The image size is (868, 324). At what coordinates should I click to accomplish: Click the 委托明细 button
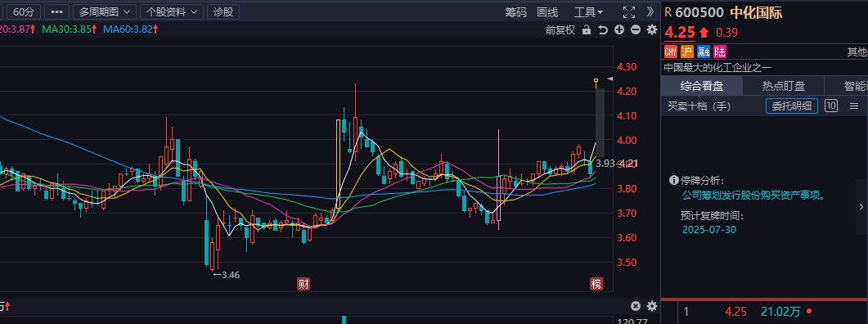[x=792, y=106]
